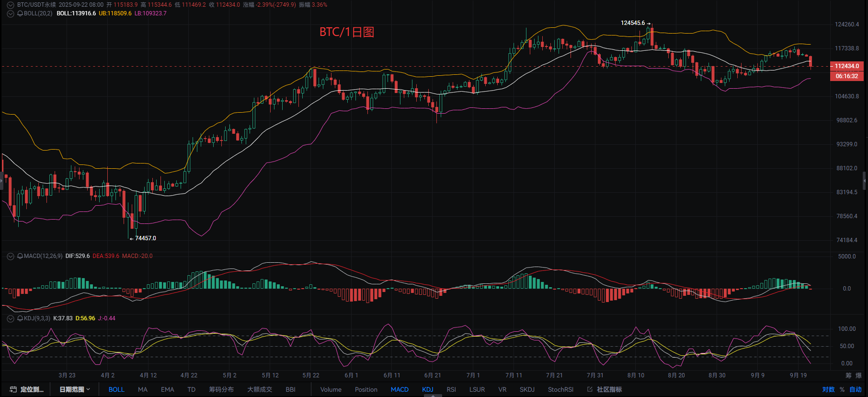Set price scale to 自动 auto
Viewport: 868px width, 397px height.
(x=856, y=389)
